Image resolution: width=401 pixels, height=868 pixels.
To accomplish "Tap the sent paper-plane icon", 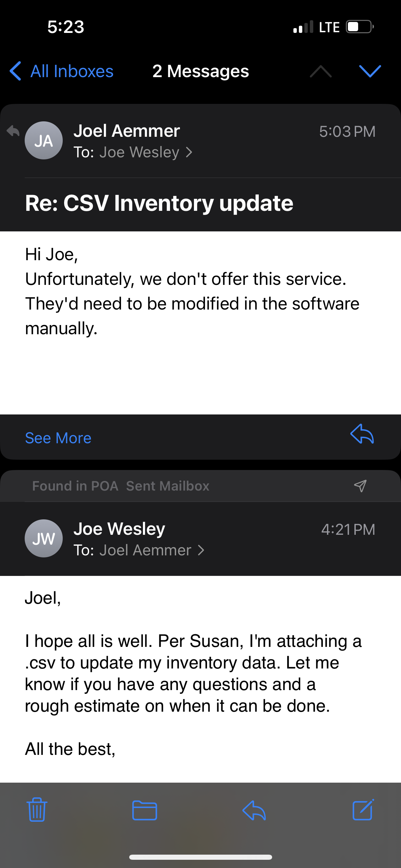I will [x=360, y=486].
